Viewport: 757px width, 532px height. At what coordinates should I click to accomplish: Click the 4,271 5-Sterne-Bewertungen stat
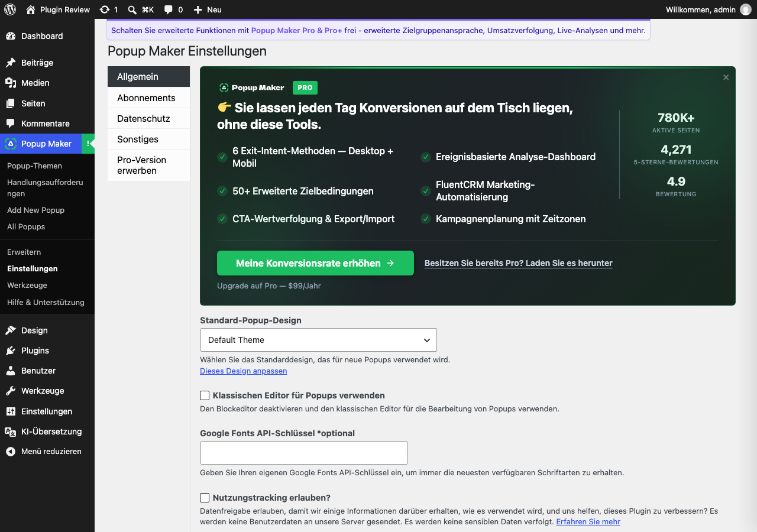pos(676,154)
